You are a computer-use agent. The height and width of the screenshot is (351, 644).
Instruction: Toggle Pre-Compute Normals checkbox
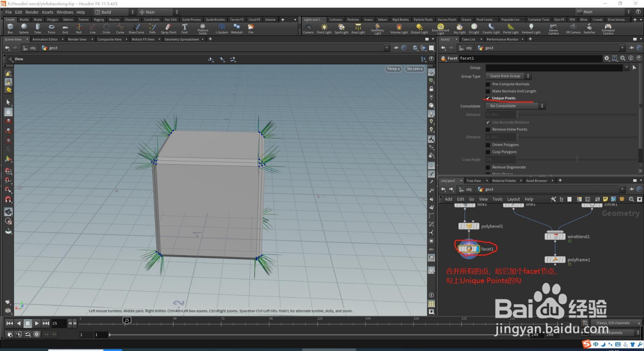pyautogui.click(x=488, y=84)
